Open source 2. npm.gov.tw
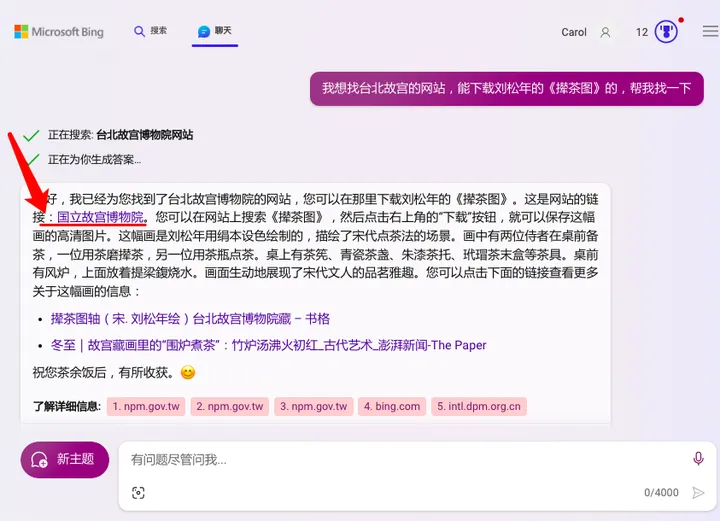 tap(230, 407)
